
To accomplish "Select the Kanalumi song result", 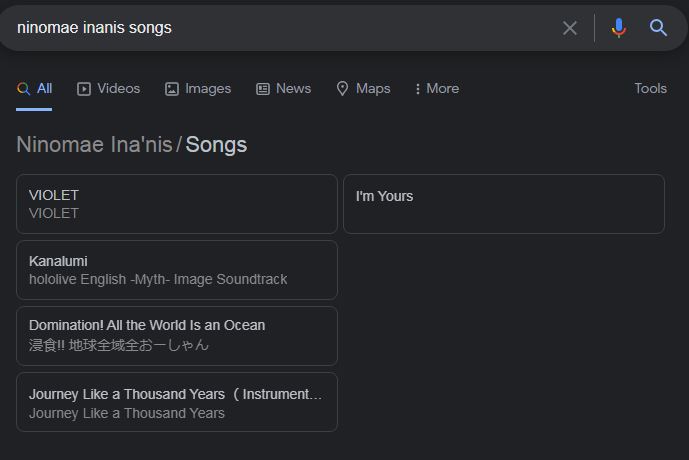I will (x=177, y=270).
